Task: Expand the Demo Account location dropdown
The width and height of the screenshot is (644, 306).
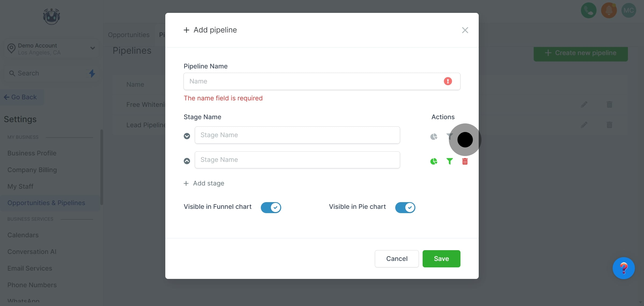Action: [x=93, y=48]
